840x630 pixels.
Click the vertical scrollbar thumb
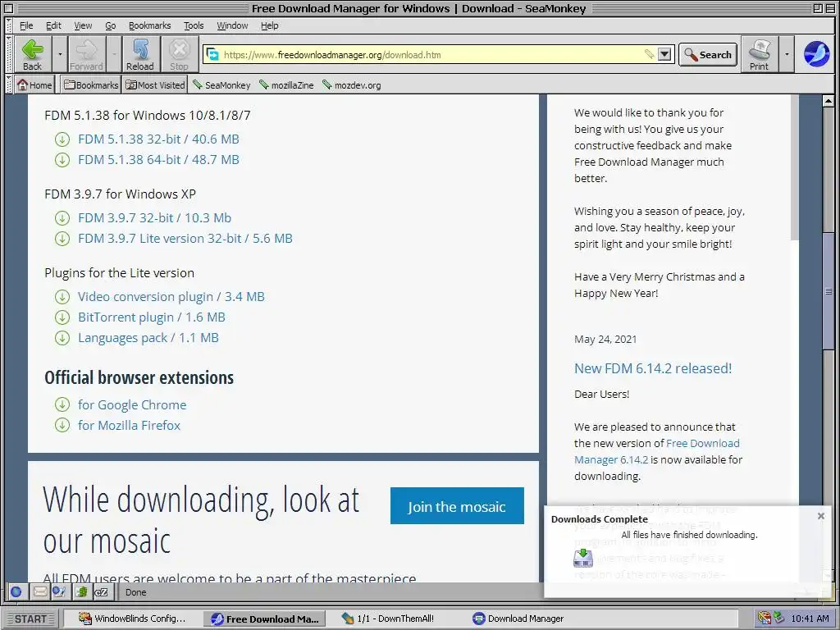[x=829, y=291]
